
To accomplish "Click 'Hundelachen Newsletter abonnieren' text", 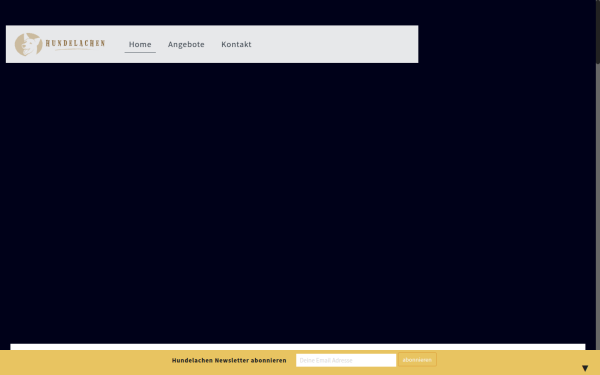I will point(229,360).
